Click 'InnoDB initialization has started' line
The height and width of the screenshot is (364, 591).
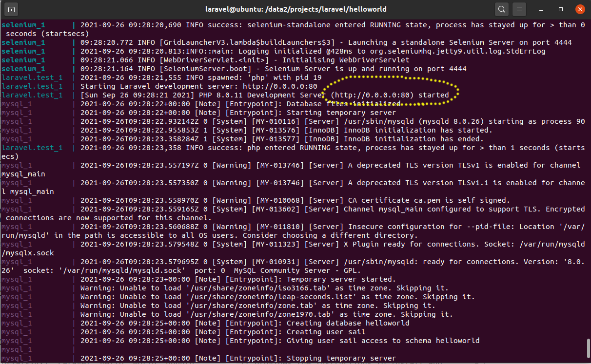coord(286,130)
